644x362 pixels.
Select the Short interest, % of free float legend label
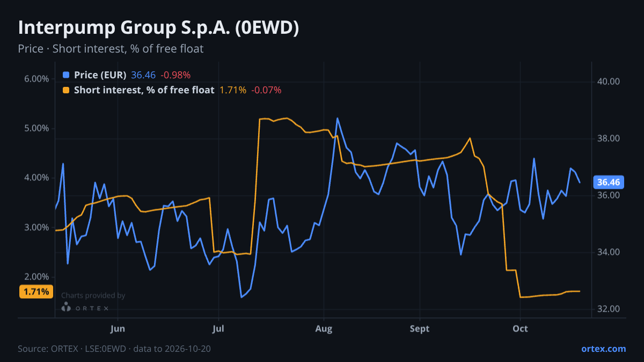point(144,90)
